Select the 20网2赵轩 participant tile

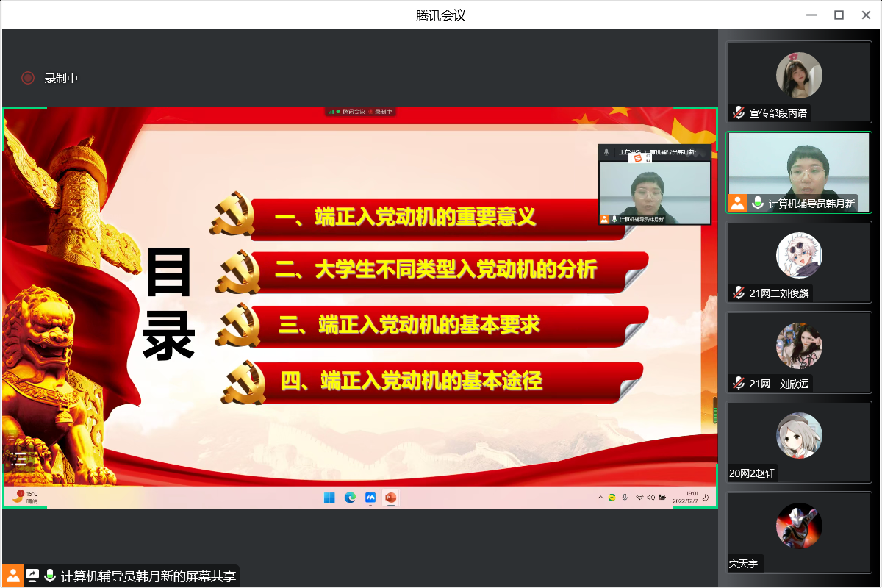click(x=799, y=441)
